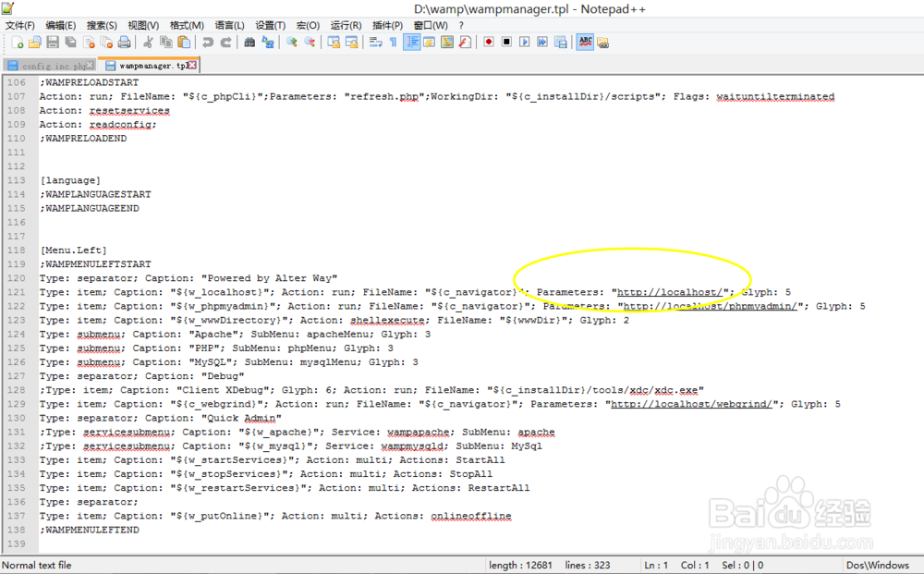Open the ? help menu
The width and height of the screenshot is (924, 574).
(x=461, y=25)
